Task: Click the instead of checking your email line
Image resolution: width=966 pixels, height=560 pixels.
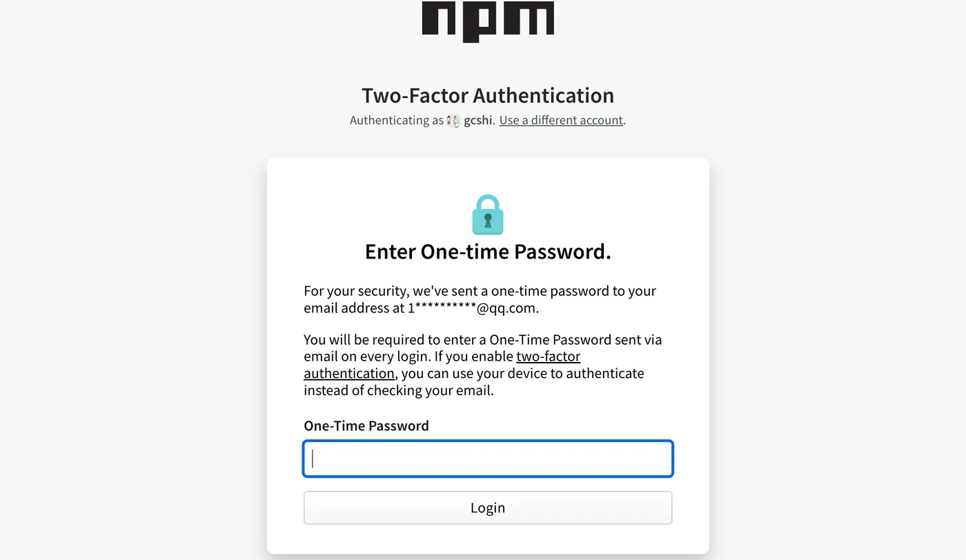Action: coord(399,390)
